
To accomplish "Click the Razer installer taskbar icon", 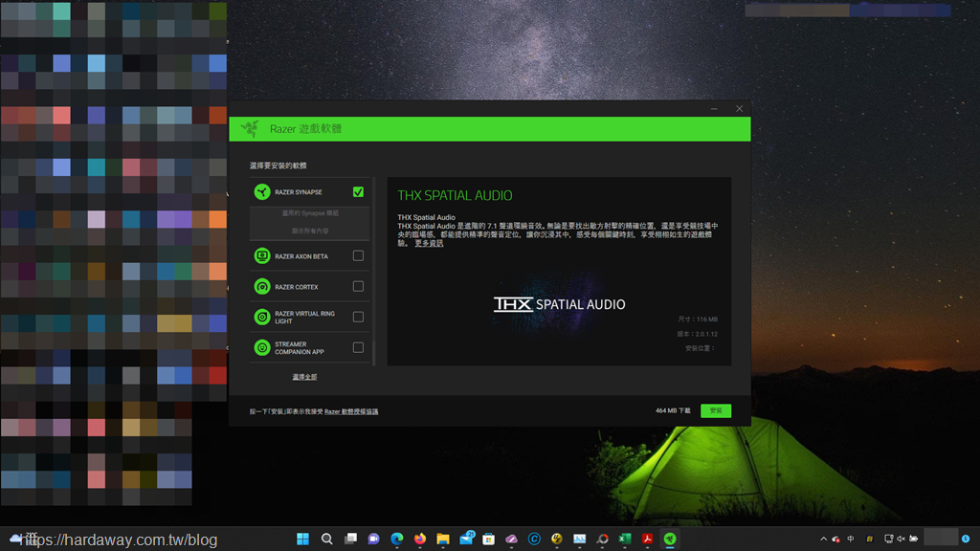I will pos(670,539).
